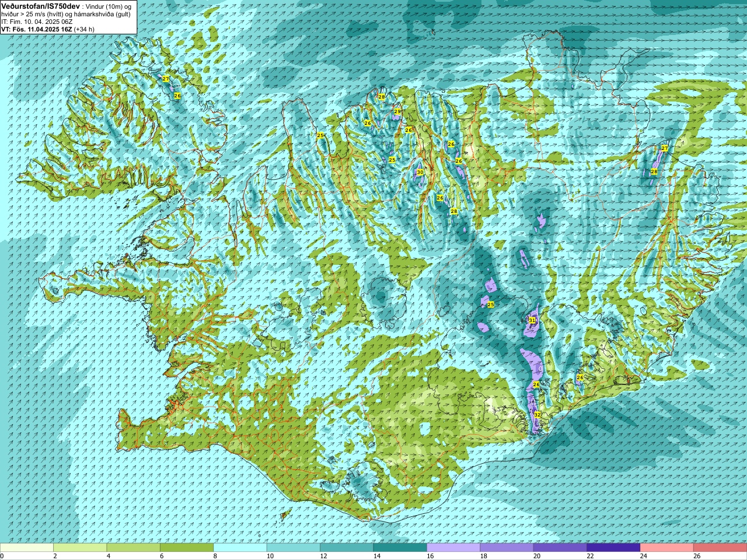The width and height of the screenshot is (747, 560).
Task: Choose the 22–24 m/s dark indigo legend swatch
Action: (x=613, y=548)
